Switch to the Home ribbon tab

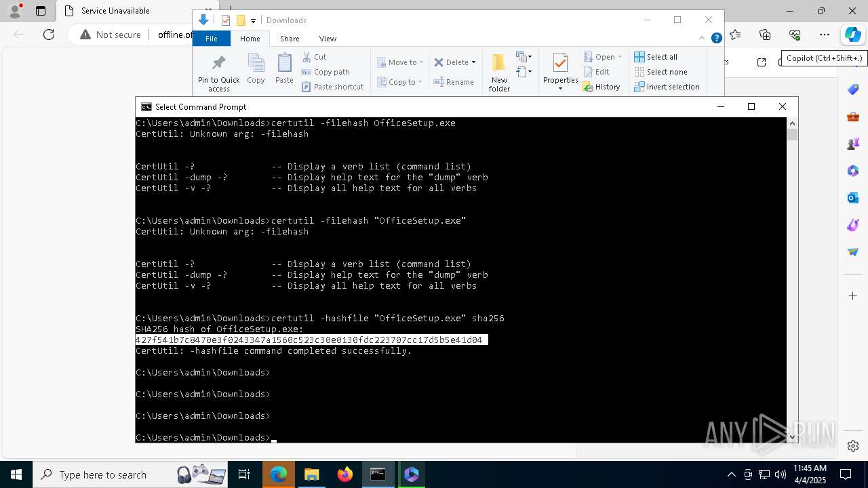tap(250, 39)
